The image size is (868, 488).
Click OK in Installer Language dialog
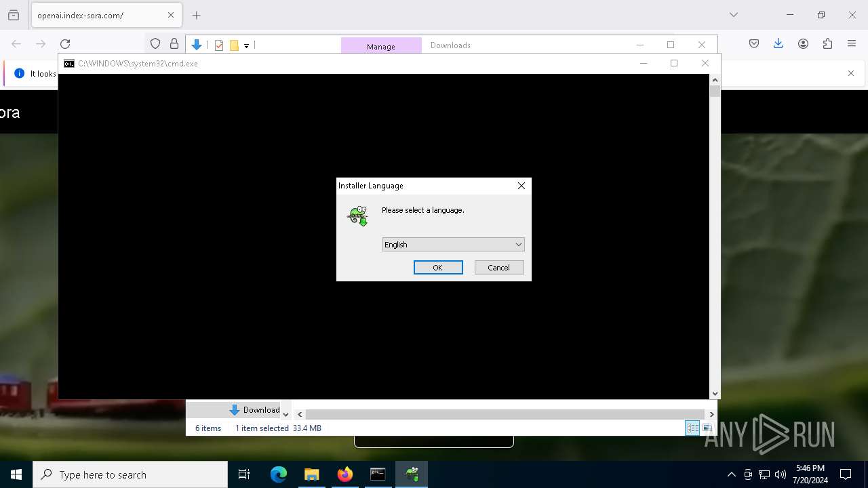pos(438,268)
